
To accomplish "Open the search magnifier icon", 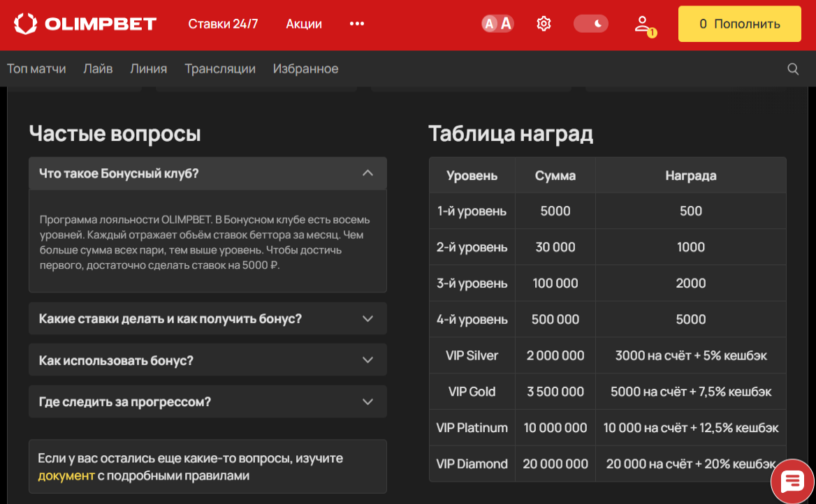I will click(792, 68).
